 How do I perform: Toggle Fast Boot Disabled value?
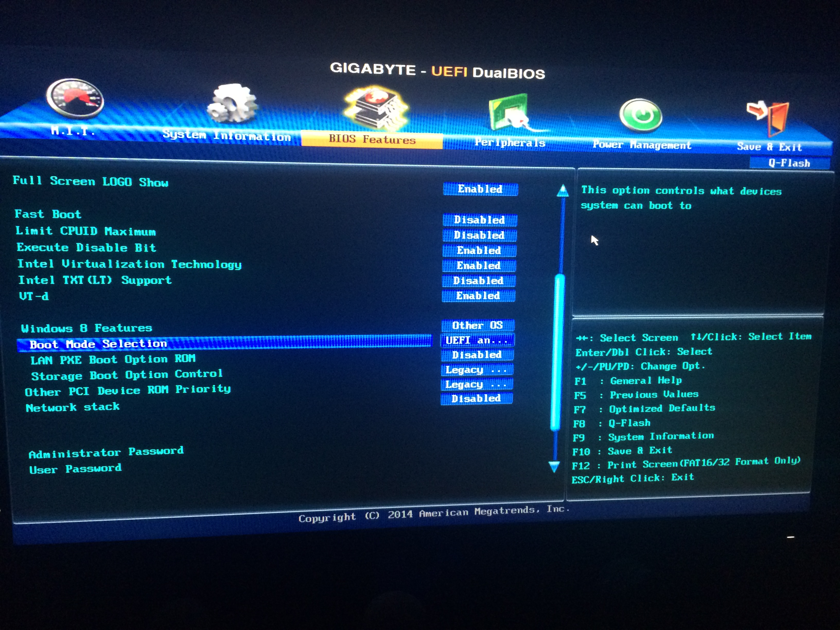[479, 220]
